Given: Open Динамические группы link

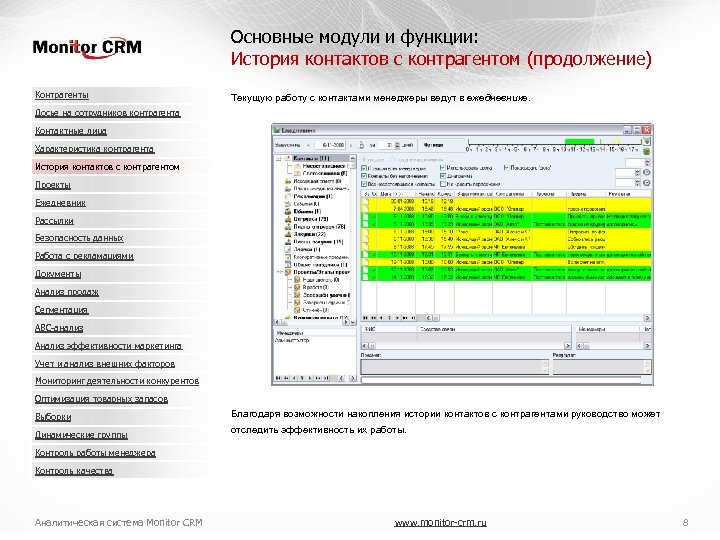Looking at the screenshot, I should click(81, 434).
